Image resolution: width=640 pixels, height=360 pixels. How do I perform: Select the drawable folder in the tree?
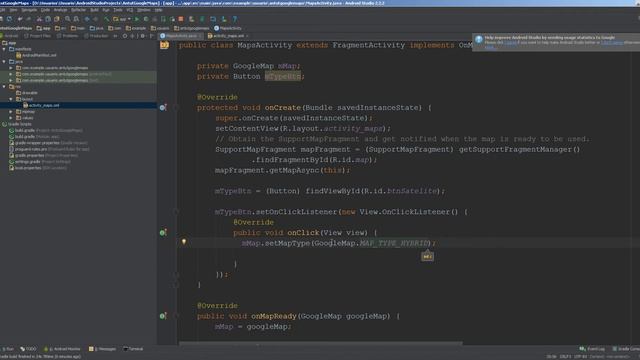pyautogui.click(x=27, y=93)
